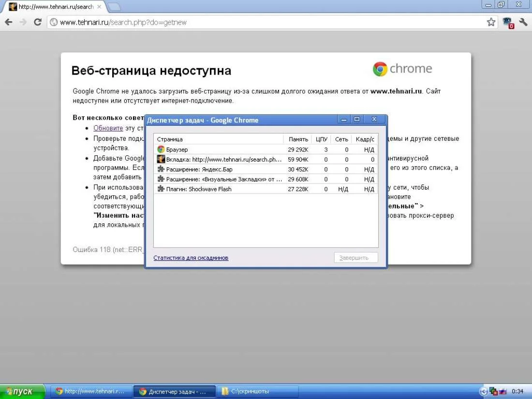Click memory value 27 228K
The image size is (532, 399).
click(298, 189)
